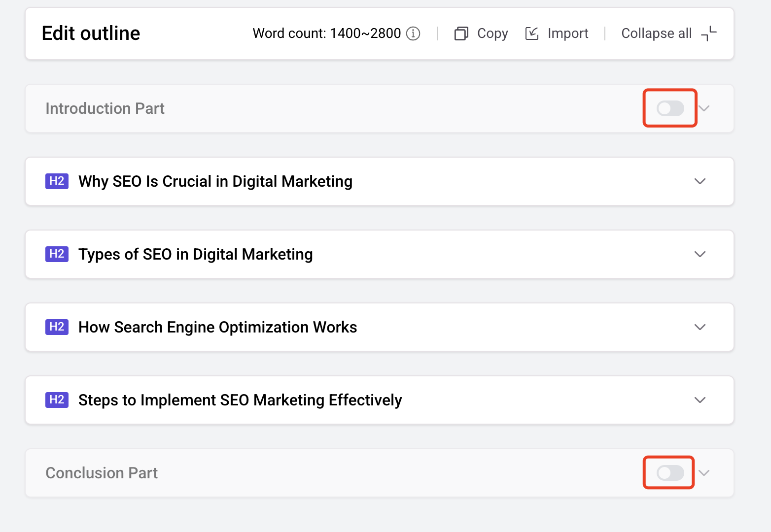
Task: Expand the Introduction Part chevron
Action: click(704, 108)
